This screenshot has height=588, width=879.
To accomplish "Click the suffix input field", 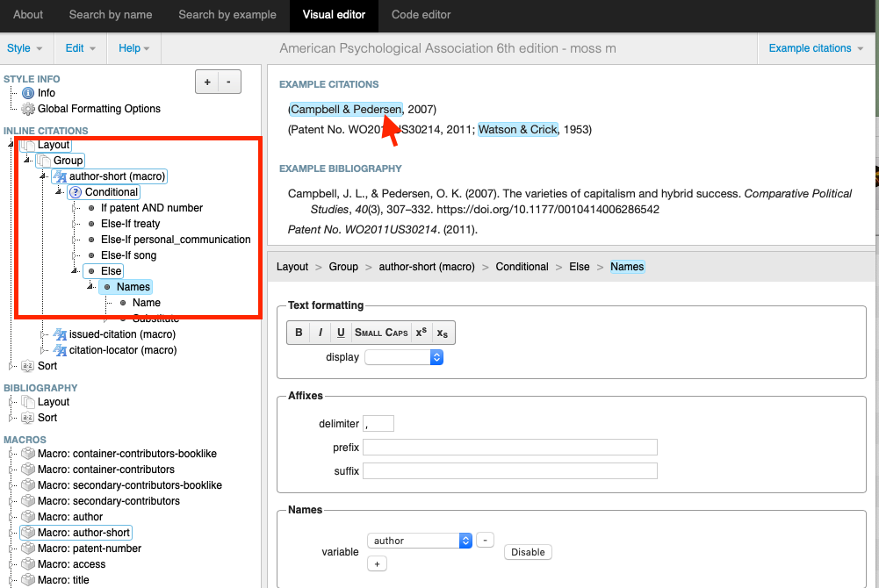I will coord(509,471).
